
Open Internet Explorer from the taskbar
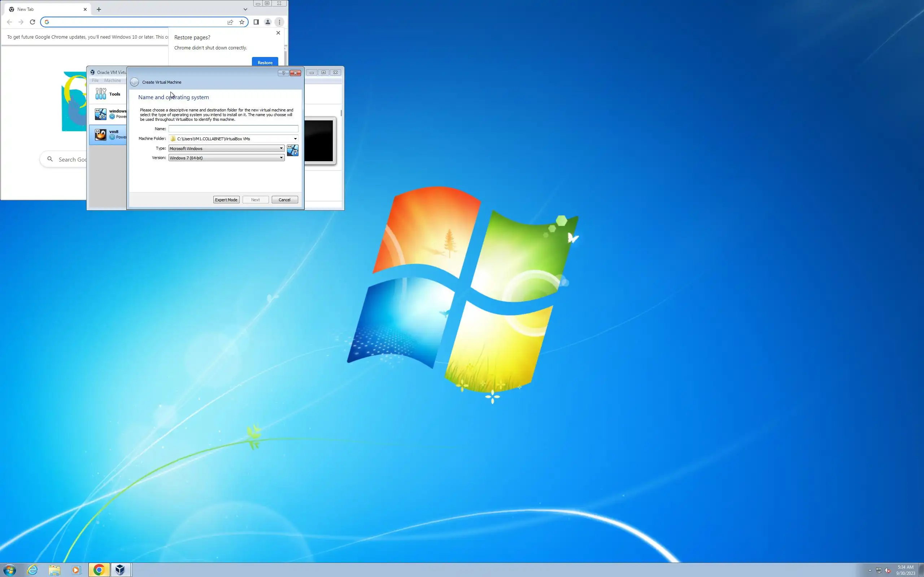[32, 570]
